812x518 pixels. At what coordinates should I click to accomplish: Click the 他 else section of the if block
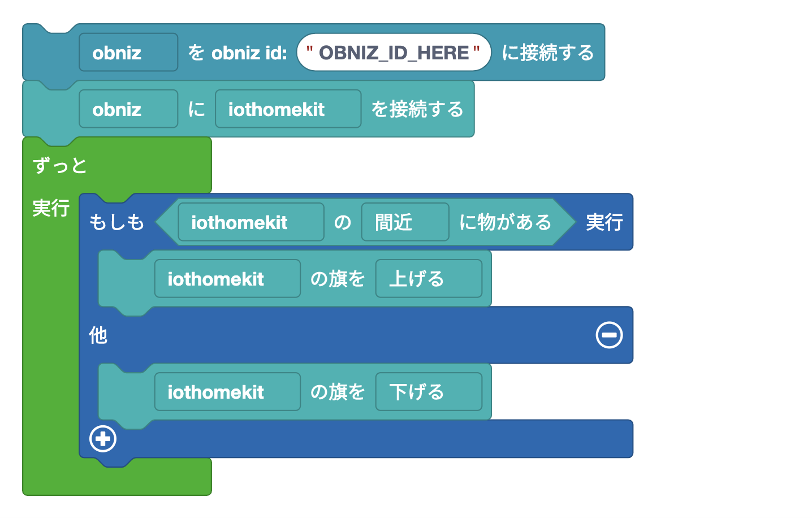coord(97,335)
